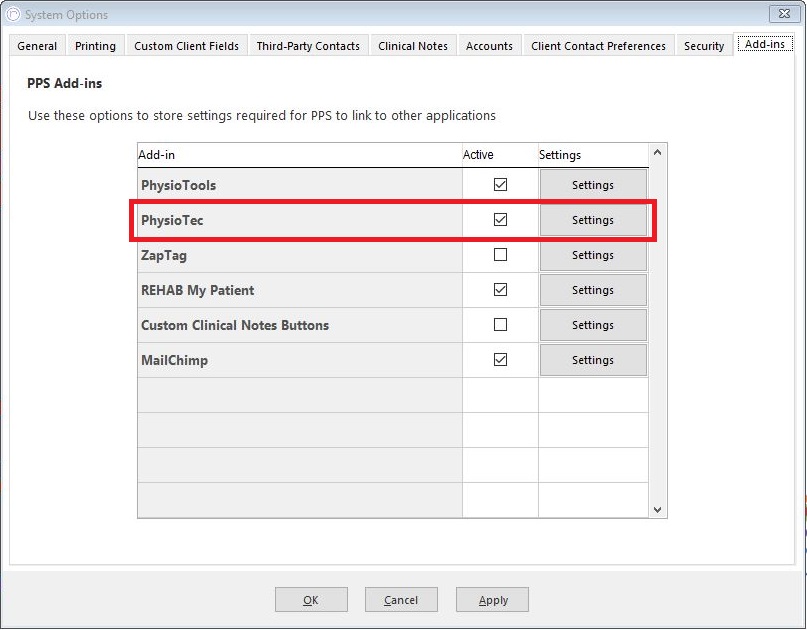This screenshot has width=807, height=630.
Task: Open Settings for ZapTag
Action: 593,255
